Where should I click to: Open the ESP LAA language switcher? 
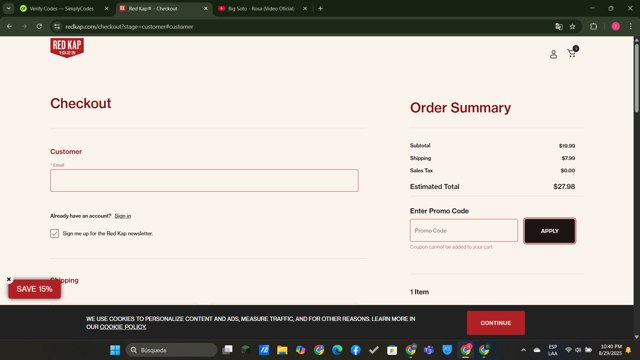click(553, 350)
